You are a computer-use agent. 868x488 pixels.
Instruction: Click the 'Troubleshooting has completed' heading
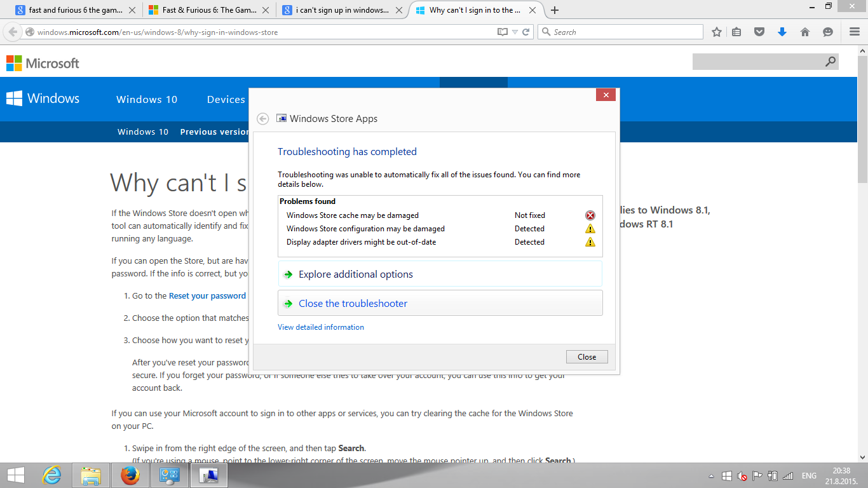tap(347, 151)
